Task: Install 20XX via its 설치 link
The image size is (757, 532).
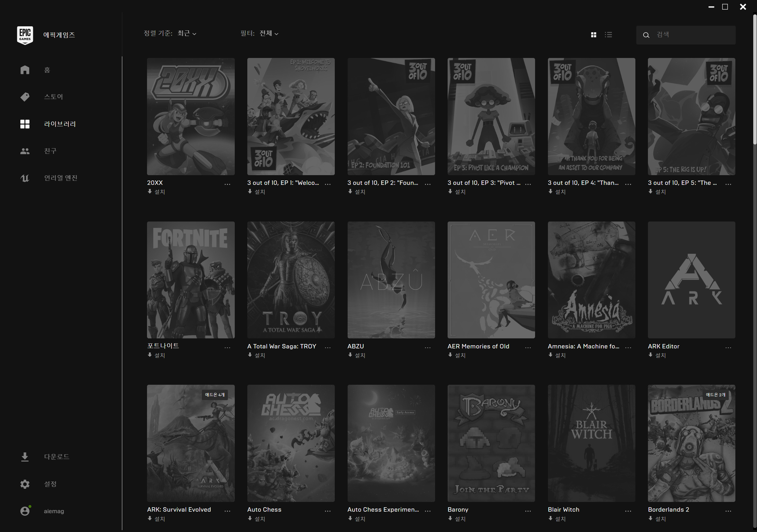Action: [x=156, y=192]
